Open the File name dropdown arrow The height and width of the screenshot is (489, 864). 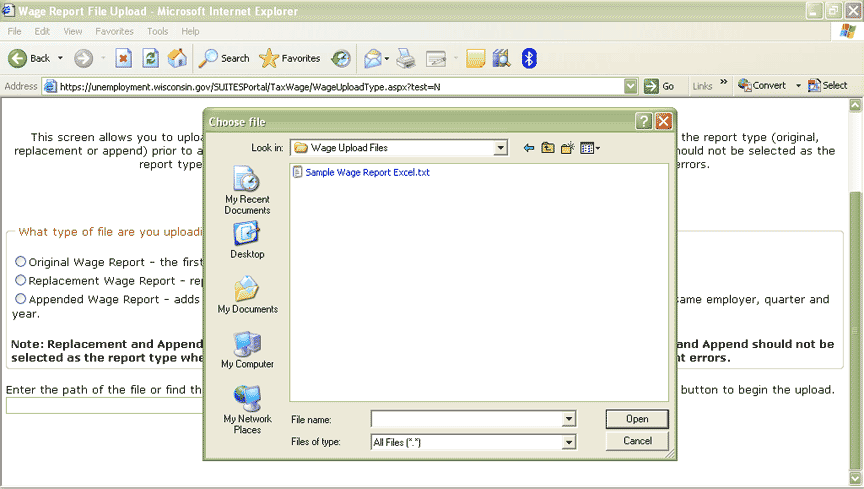(569, 420)
